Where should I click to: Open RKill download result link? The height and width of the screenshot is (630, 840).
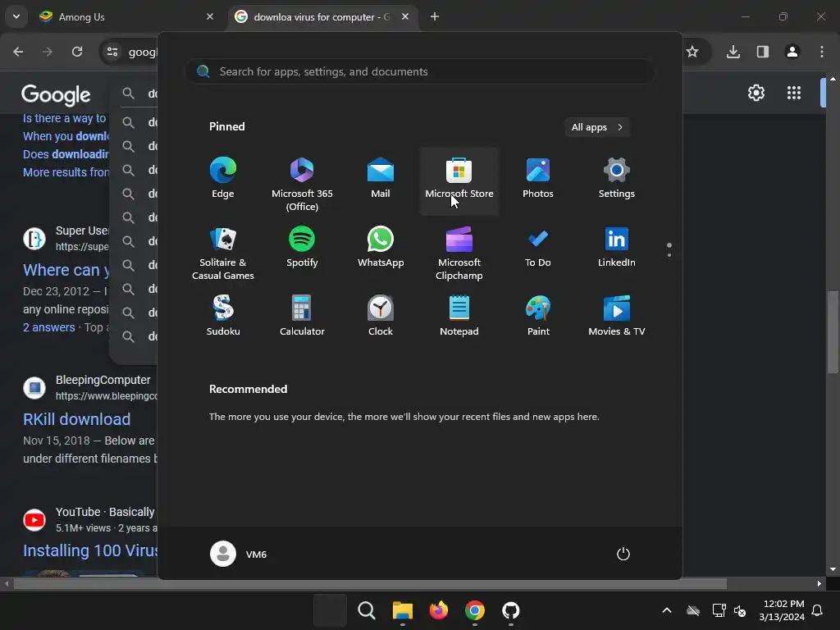pyautogui.click(x=76, y=419)
